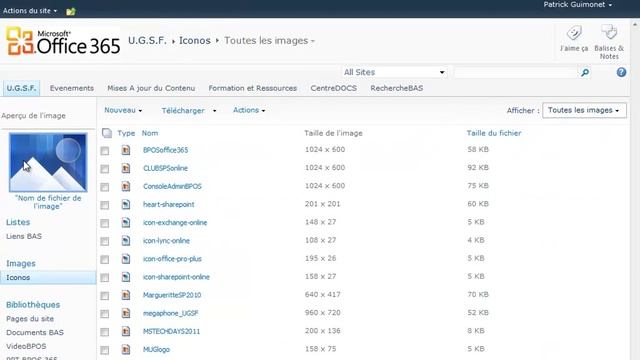Click the file type icon for heart-sharepoint
The height and width of the screenshot is (360, 640).
point(126,204)
